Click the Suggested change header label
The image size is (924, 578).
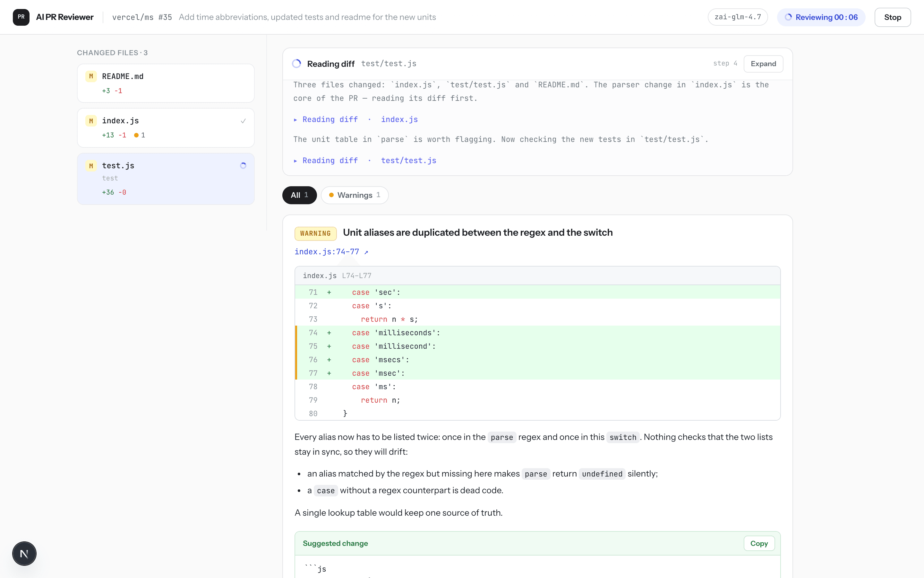(x=335, y=543)
